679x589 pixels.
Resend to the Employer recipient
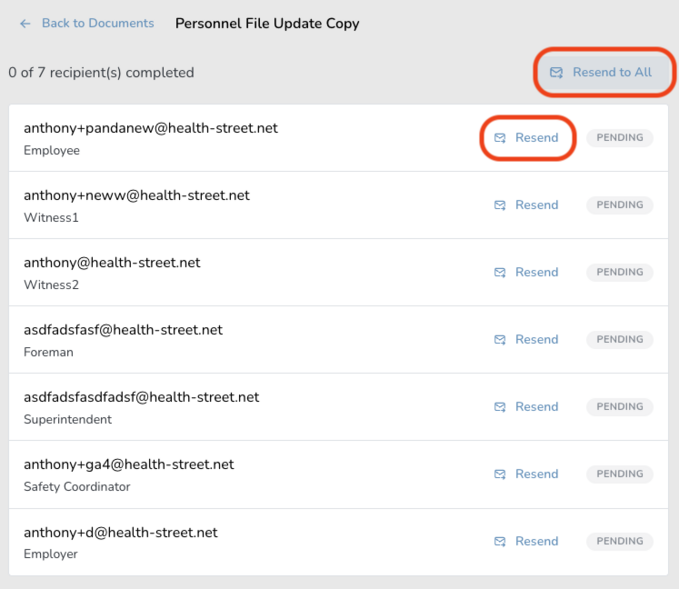(x=527, y=541)
